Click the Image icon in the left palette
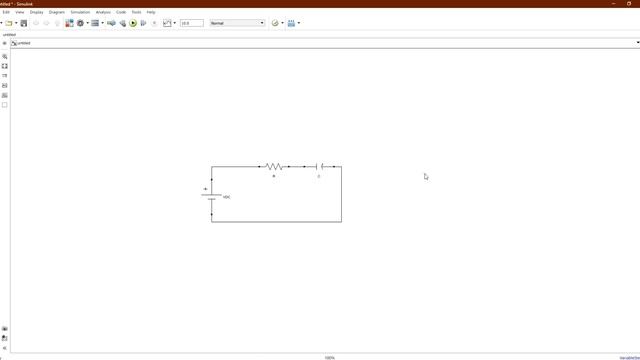The image size is (640, 360). 4,95
